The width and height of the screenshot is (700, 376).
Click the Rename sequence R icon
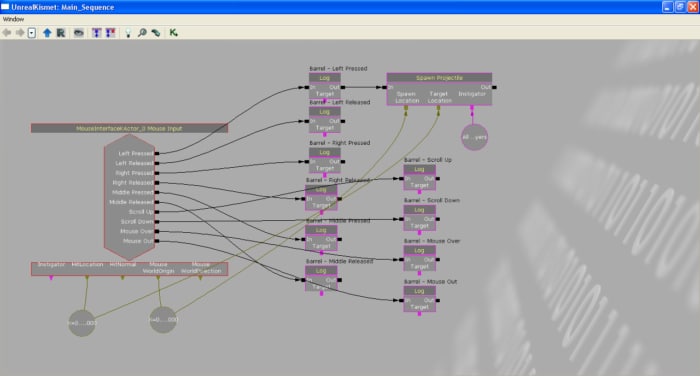click(61, 33)
